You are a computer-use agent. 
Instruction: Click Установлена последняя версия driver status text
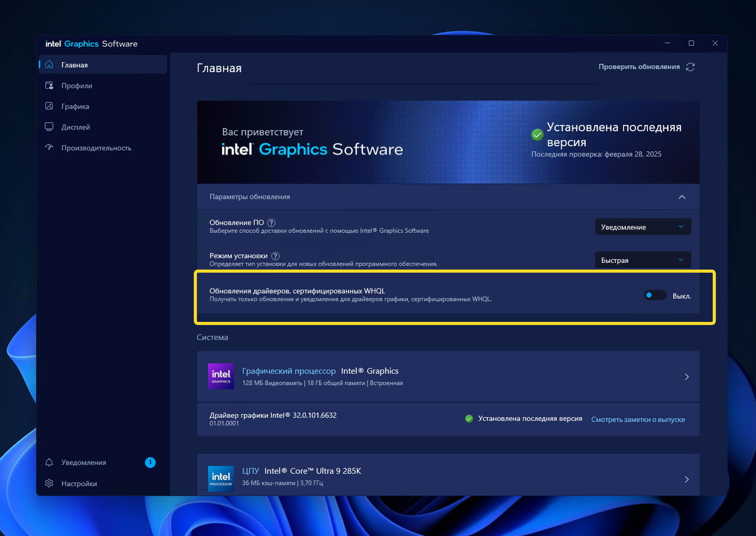point(530,419)
